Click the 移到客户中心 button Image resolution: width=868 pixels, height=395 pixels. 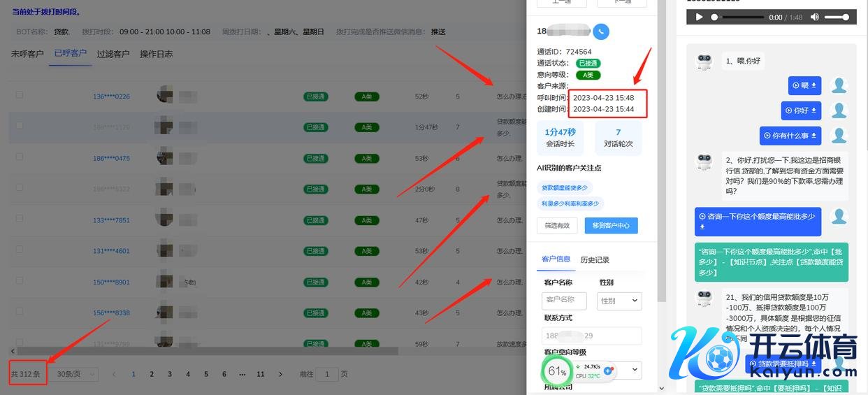(611, 226)
